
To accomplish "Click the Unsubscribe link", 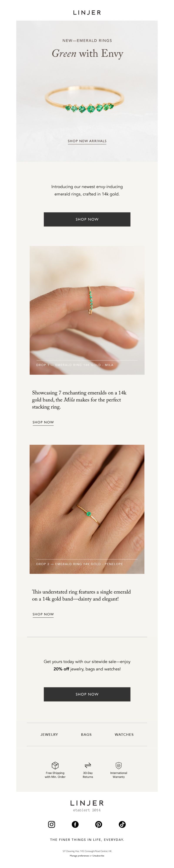I will coord(98,856).
